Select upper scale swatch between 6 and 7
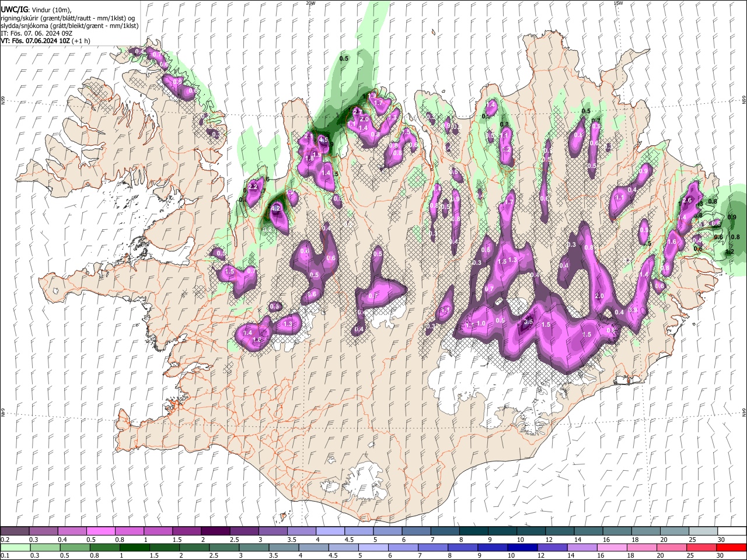The width and height of the screenshot is (747, 560). point(417,531)
